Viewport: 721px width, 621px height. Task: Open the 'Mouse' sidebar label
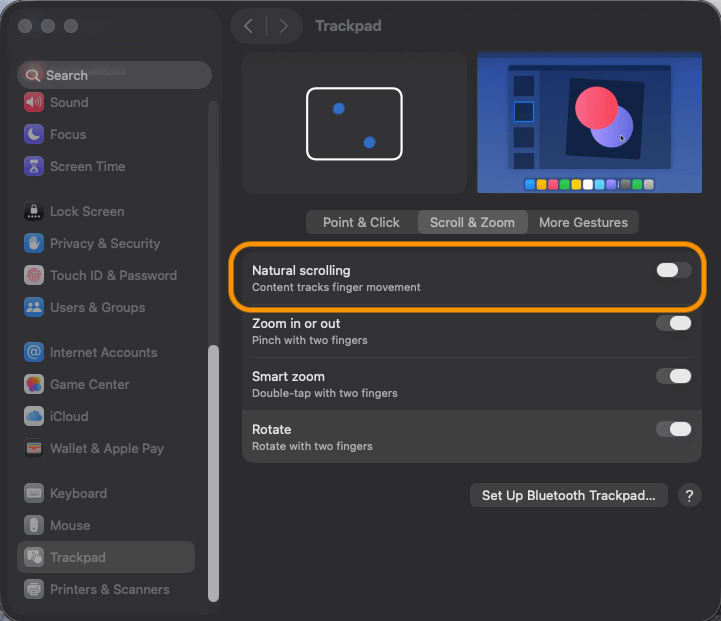[70, 525]
